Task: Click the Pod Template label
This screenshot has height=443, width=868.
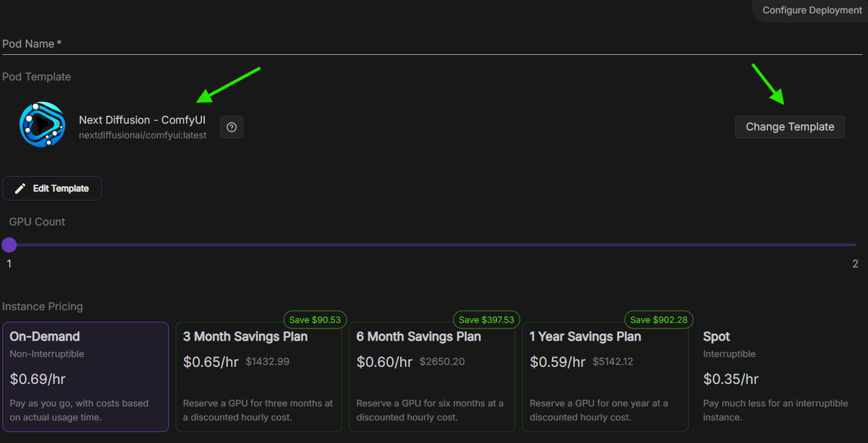Action: coord(37,77)
